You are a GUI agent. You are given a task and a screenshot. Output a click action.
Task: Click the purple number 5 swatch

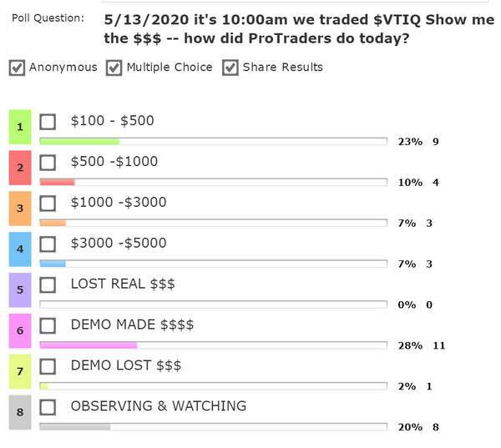point(19,290)
